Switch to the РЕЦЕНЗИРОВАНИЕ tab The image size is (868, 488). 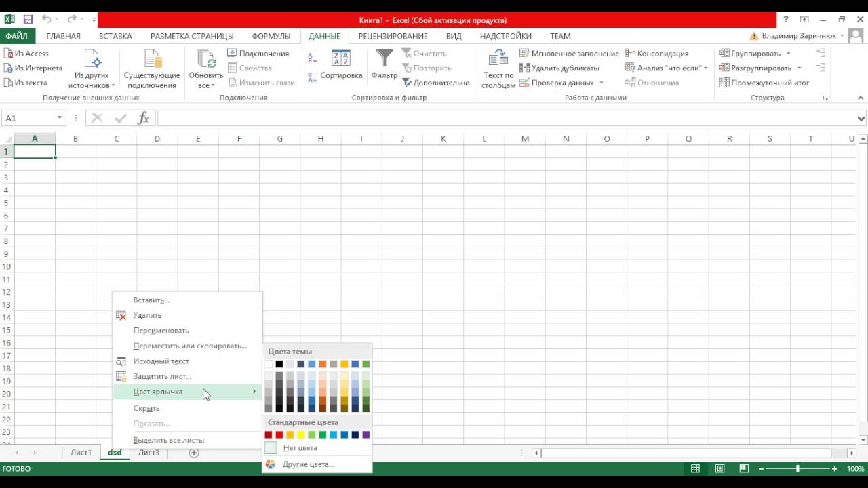click(393, 36)
